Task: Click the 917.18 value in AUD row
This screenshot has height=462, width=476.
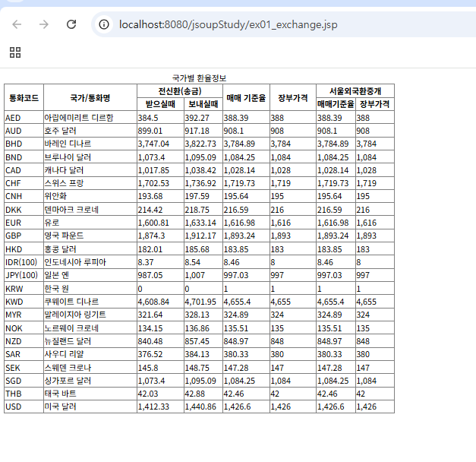Action: [x=197, y=131]
